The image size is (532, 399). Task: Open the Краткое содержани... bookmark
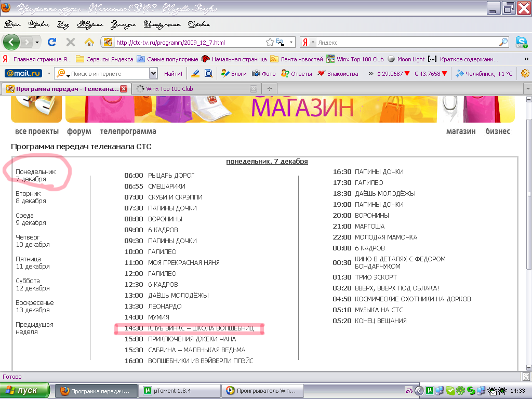(463, 59)
